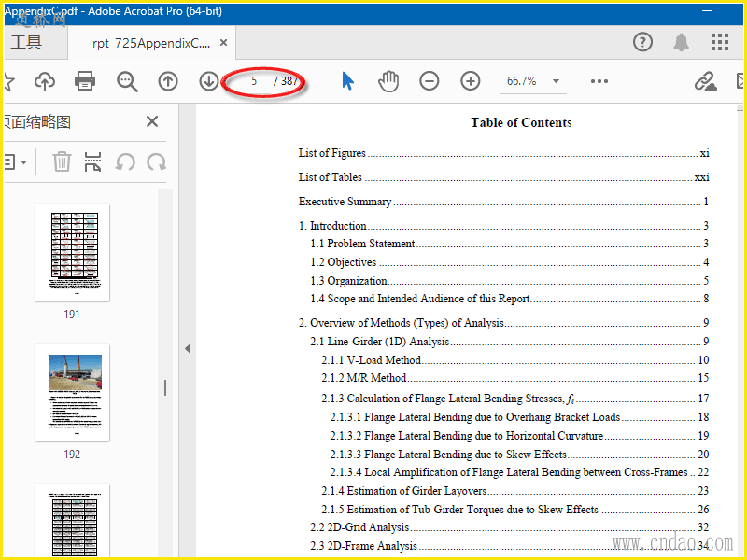
Task: Click the Table of Contents heading
Action: (x=521, y=122)
